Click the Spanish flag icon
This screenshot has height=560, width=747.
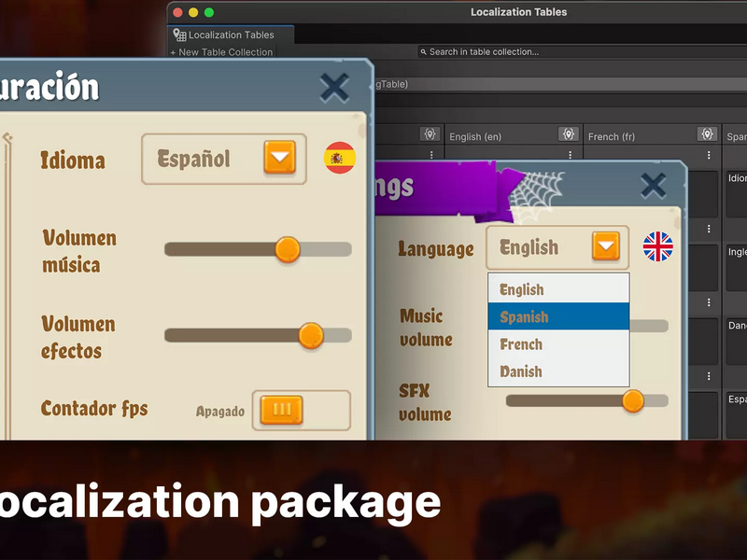click(x=340, y=158)
